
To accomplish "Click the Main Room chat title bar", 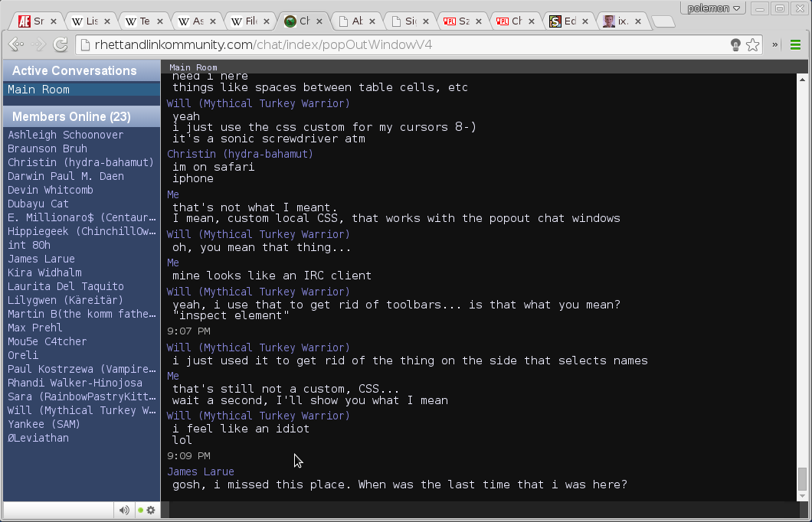I will coord(484,67).
